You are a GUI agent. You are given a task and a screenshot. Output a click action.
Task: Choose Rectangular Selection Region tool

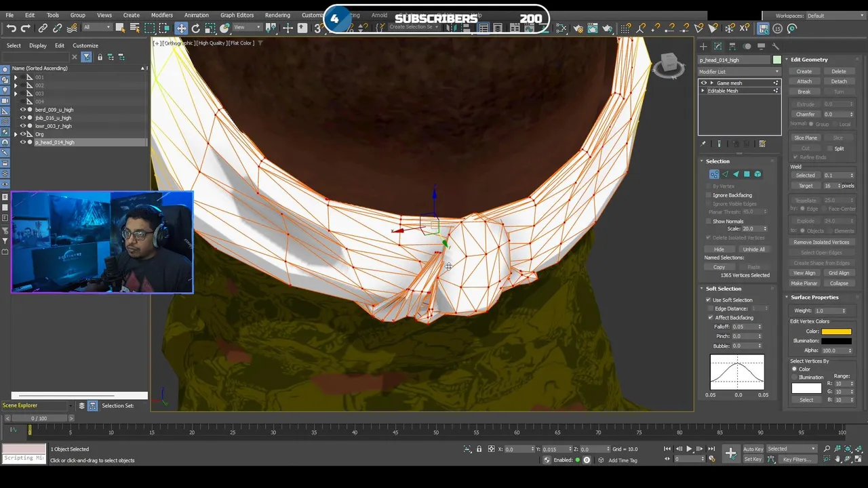coord(149,28)
